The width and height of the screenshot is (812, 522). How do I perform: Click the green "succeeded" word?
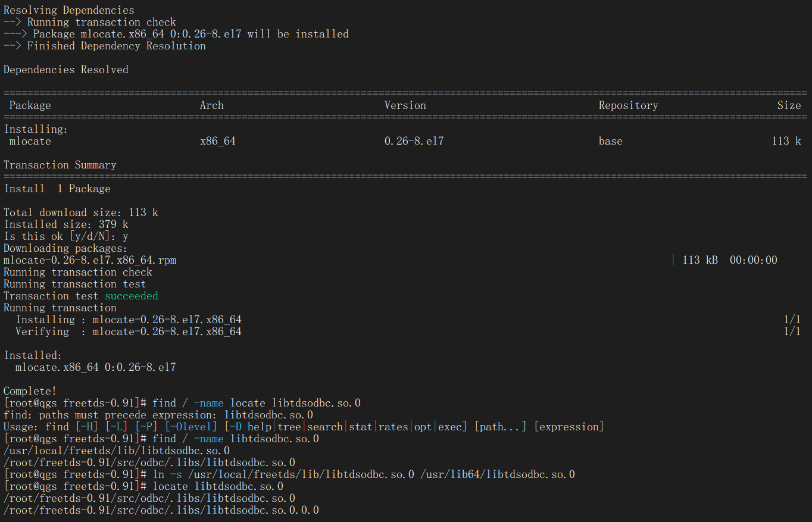tap(132, 296)
